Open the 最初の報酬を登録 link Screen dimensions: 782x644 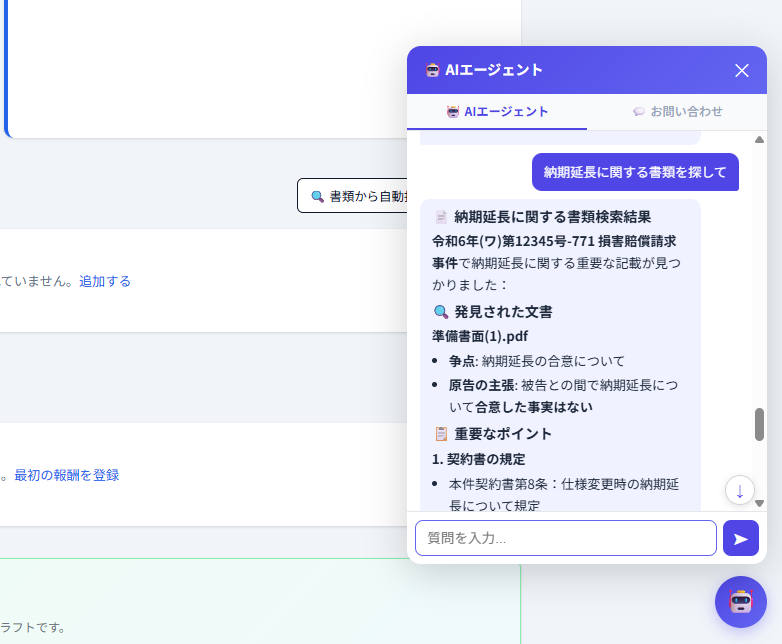point(66,475)
